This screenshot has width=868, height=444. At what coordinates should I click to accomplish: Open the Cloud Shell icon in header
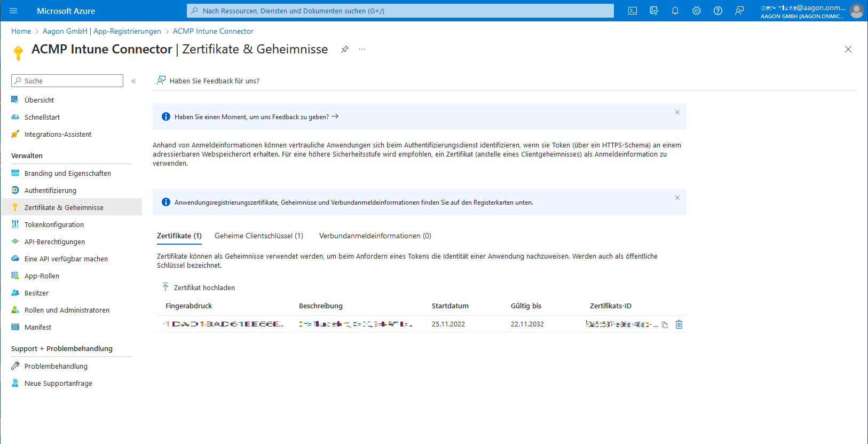click(633, 11)
